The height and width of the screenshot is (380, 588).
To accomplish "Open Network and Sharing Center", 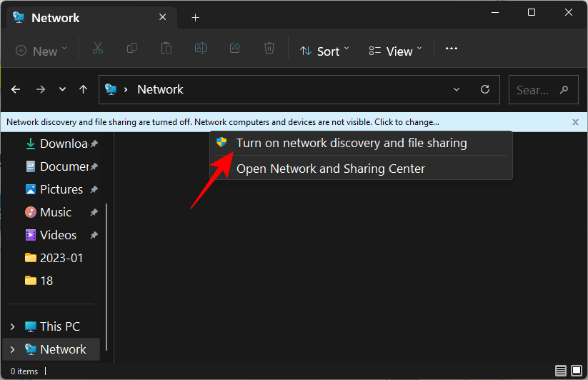I will coord(330,169).
